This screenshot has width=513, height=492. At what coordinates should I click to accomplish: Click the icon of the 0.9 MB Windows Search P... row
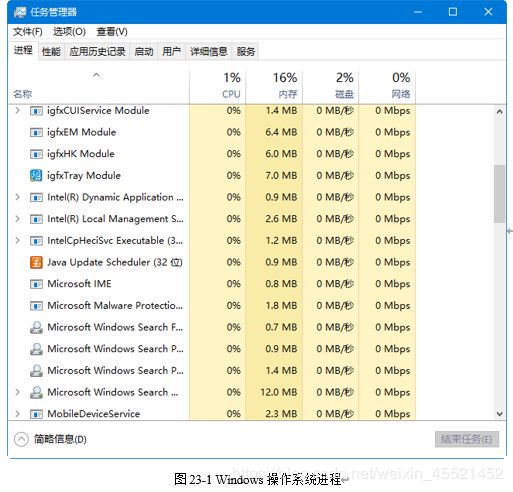point(36,349)
